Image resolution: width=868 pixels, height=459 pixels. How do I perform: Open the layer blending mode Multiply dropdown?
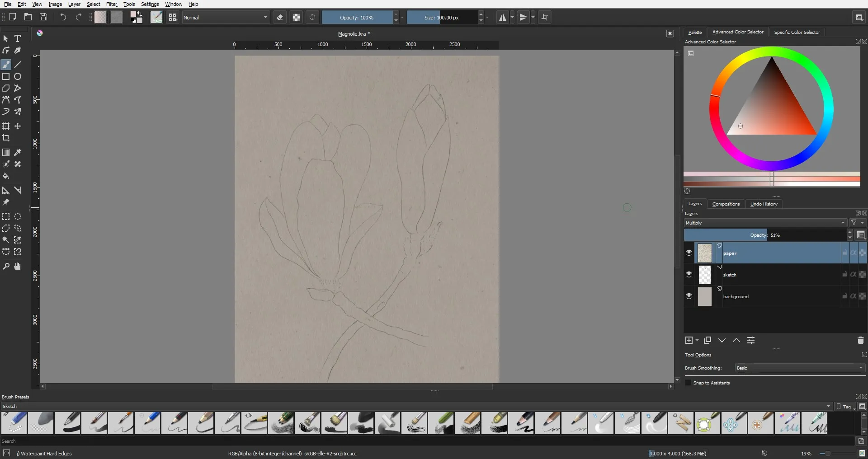(x=765, y=223)
